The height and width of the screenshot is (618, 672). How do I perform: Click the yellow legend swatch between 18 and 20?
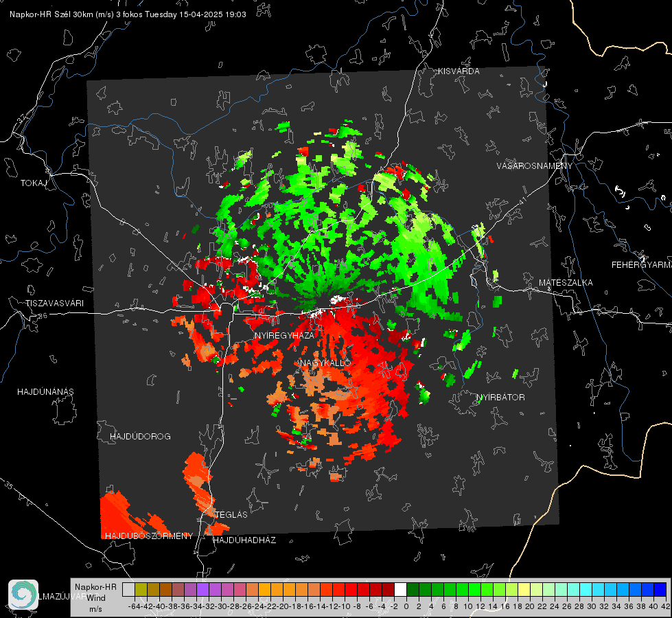pyautogui.click(x=524, y=589)
